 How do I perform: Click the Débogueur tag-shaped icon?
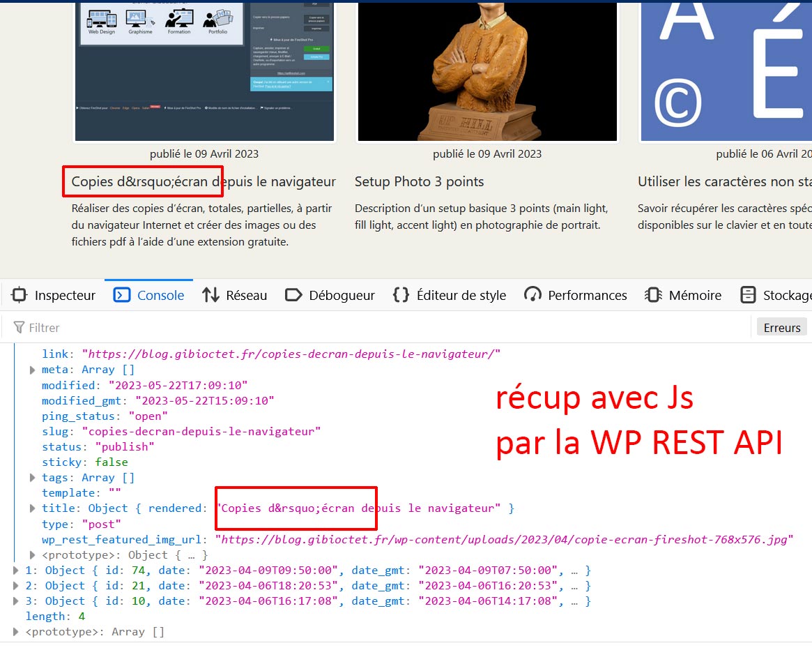[x=293, y=295]
